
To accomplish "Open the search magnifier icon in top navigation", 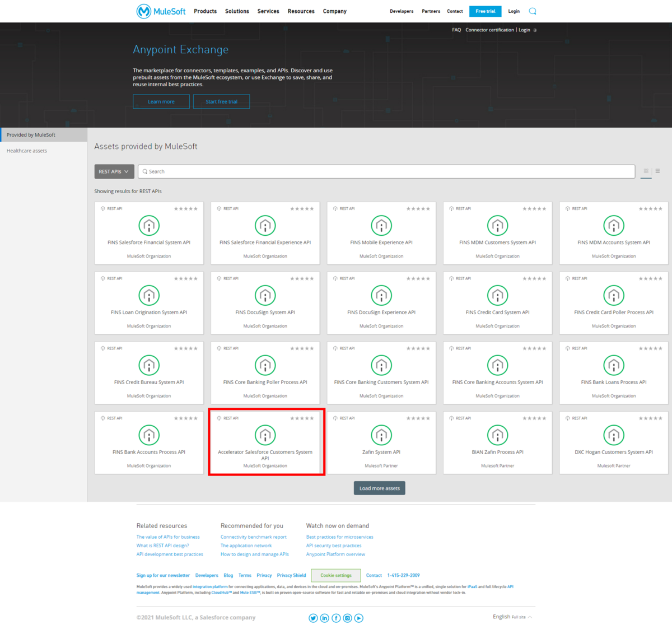I will click(x=533, y=11).
